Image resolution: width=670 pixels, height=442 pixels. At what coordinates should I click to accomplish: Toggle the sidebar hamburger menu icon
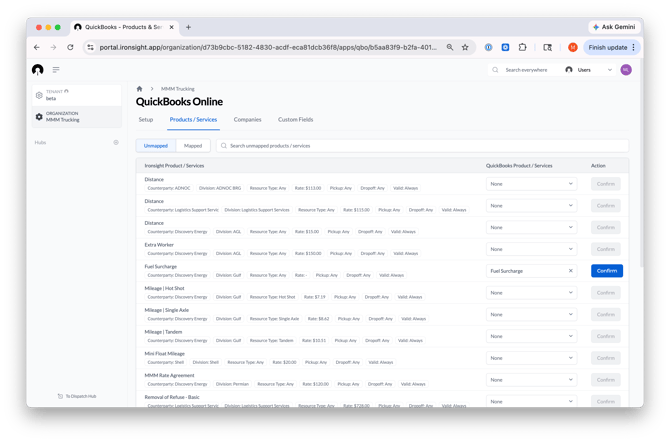click(56, 70)
